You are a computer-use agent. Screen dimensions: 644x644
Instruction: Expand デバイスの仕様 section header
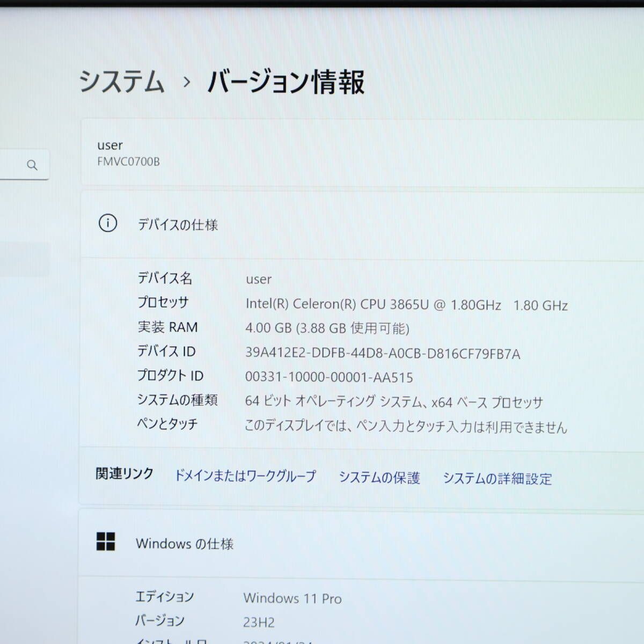(362, 224)
